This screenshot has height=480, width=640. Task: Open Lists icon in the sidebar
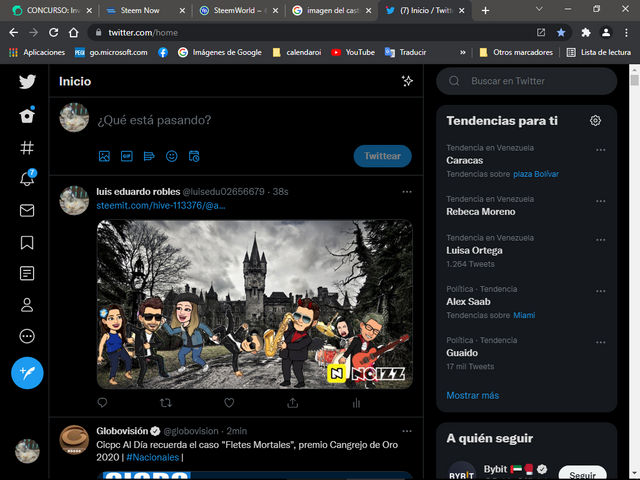pyautogui.click(x=27, y=273)
